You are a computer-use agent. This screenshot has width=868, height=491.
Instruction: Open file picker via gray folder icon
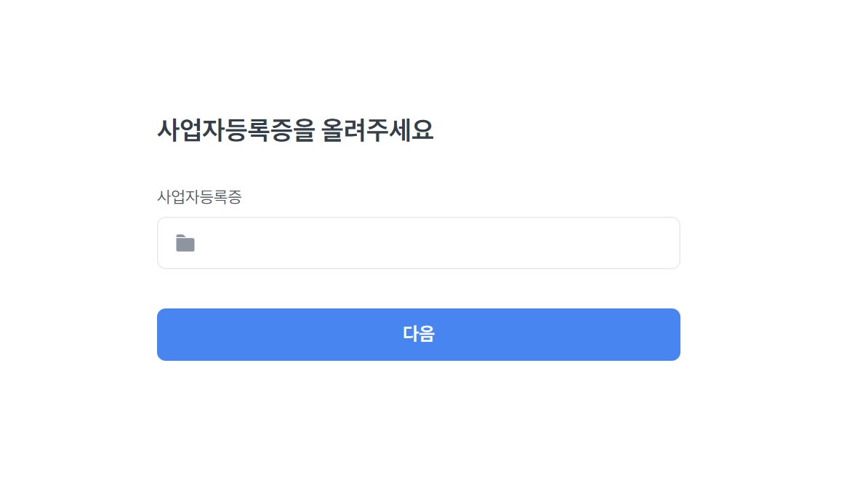coord(185,243)
